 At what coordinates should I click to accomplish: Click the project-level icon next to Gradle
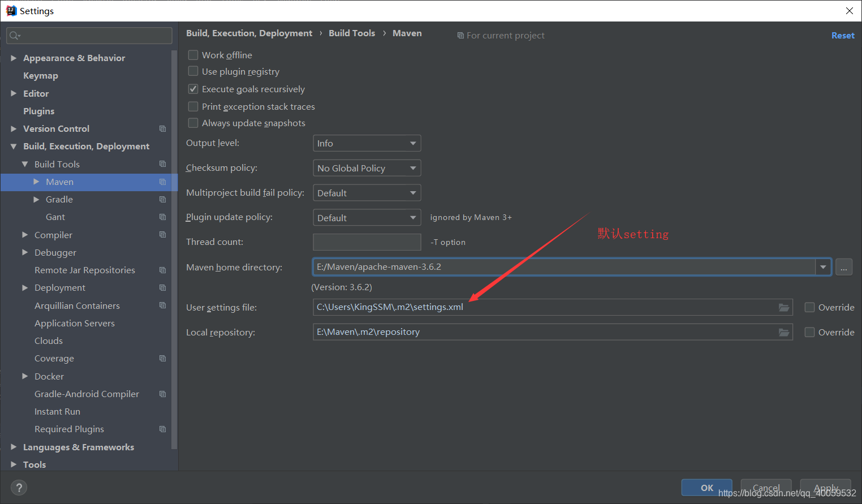pyautogui.click(x=162, y=200)
